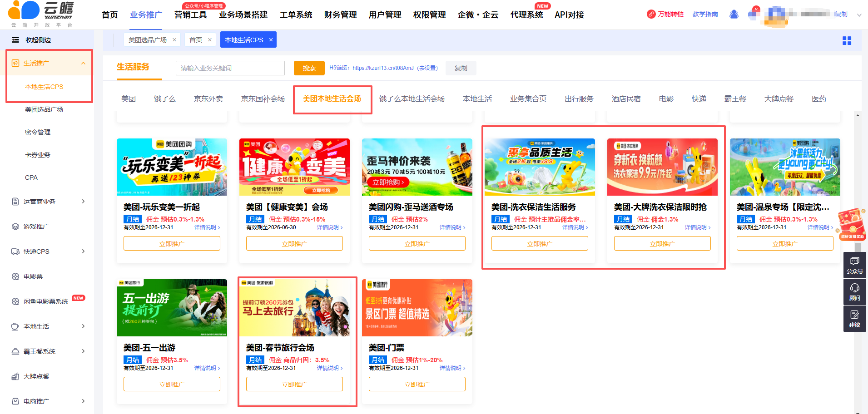The height and width of the screenshot is (414, 868).
Task: Click 立即推广 under 美团-门票
Action: click(x=417, y=384)
